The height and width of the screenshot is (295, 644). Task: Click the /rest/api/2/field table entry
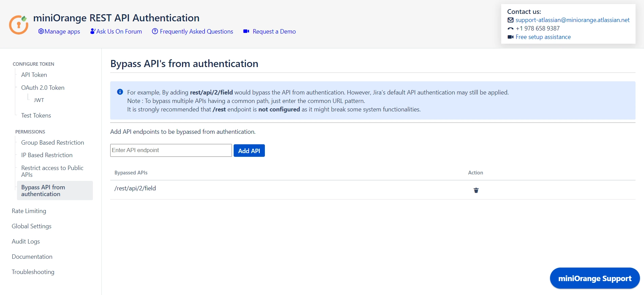tap(135, 188)
